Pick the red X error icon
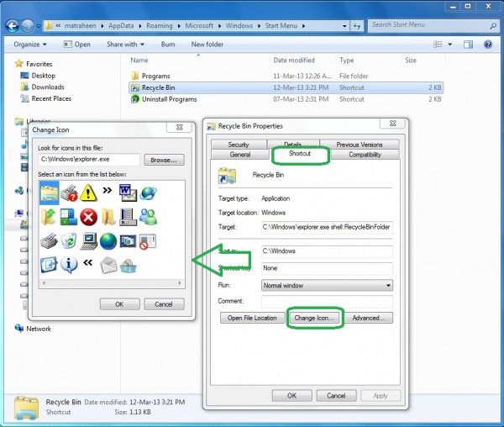 (x=88, y=217)
